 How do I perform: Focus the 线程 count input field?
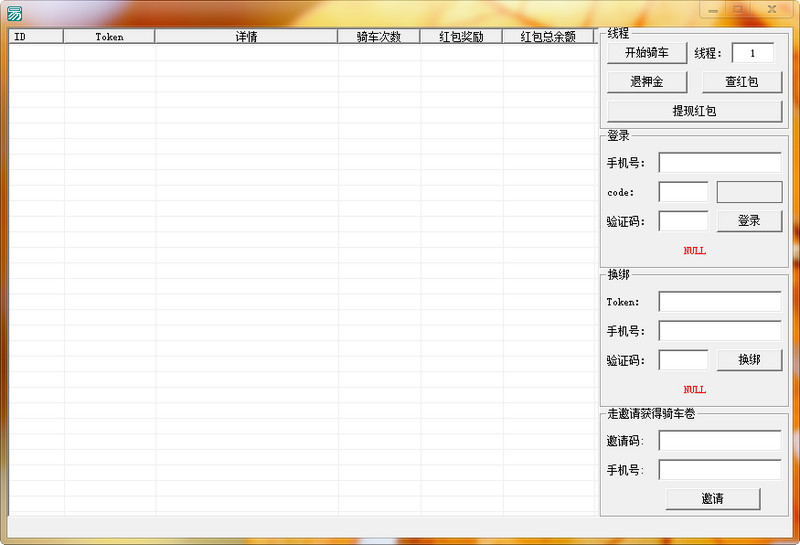pyautogui.click(x=752, y=53)
